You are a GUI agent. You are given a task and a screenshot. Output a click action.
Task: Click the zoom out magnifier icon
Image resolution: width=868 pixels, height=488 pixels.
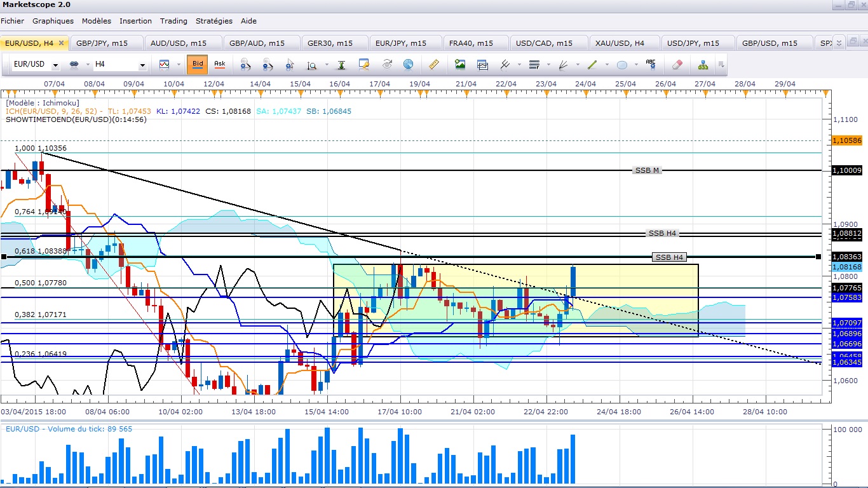(x=268, y=65)
